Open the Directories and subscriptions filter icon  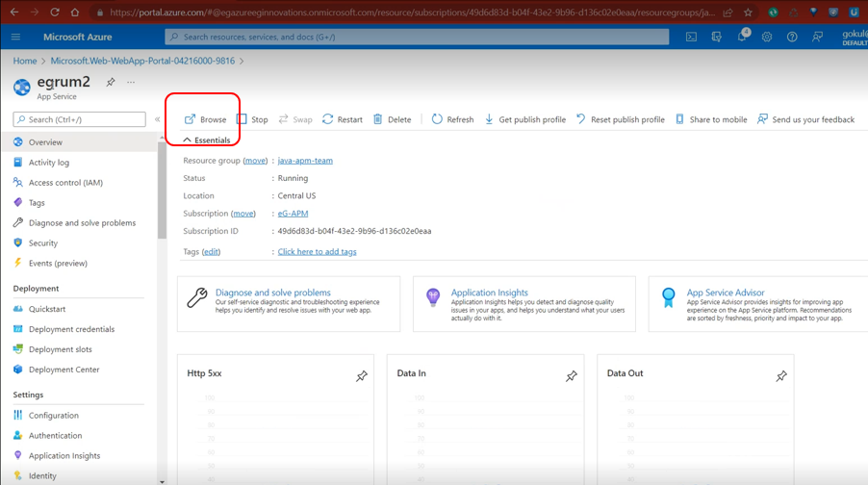[x=716, y=37]
